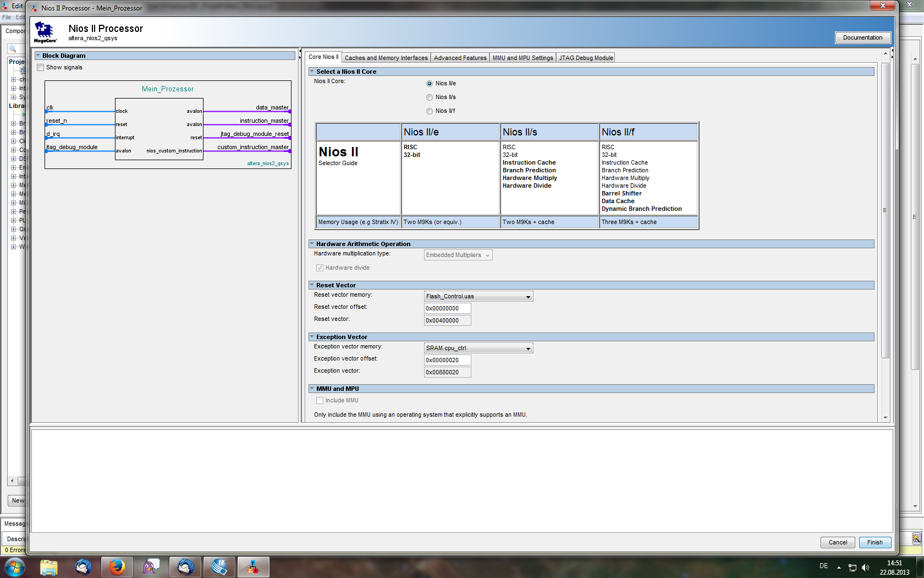Click the parameters panel vertical scrollbar thumb

pos(885,210)
